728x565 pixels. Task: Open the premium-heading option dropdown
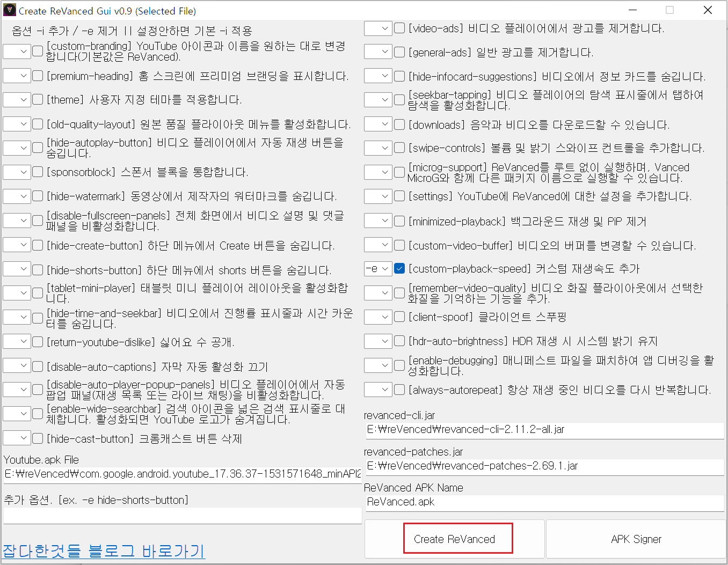click(17, 76)
